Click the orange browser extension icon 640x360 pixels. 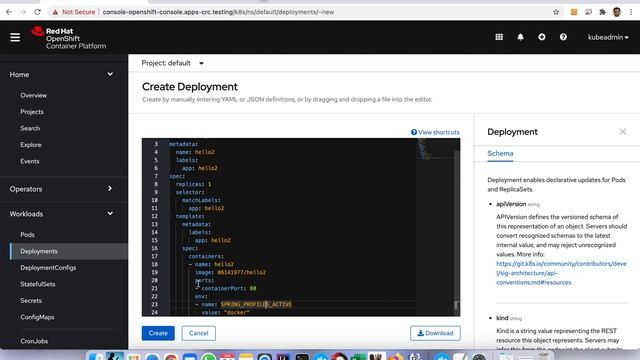click(x=574, y=12)
